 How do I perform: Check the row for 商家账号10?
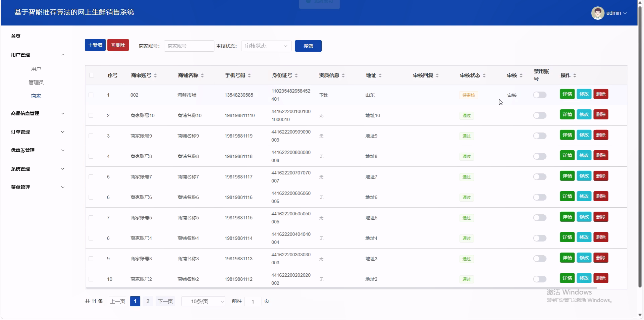tap(91, 115)
